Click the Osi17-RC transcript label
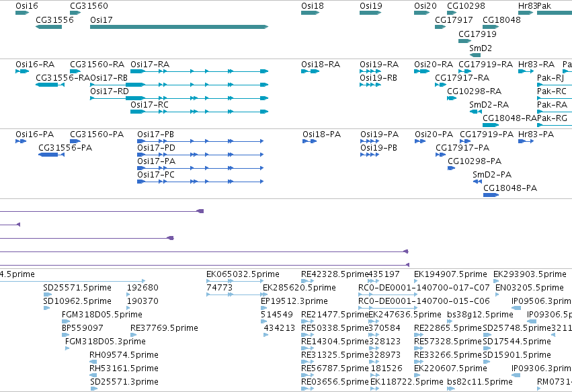 pos(150,105)
